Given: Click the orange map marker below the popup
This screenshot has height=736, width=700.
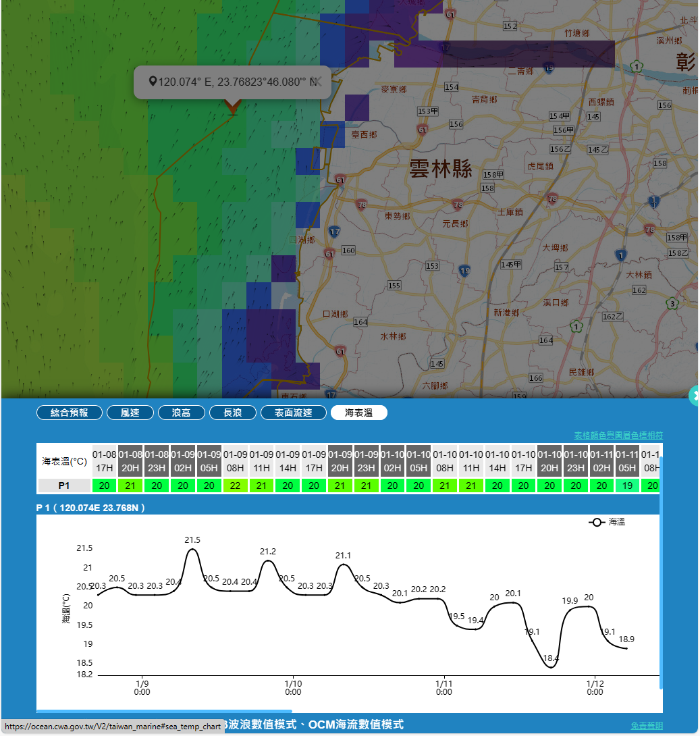Looking at the screenshot, I should click(232, 106).
